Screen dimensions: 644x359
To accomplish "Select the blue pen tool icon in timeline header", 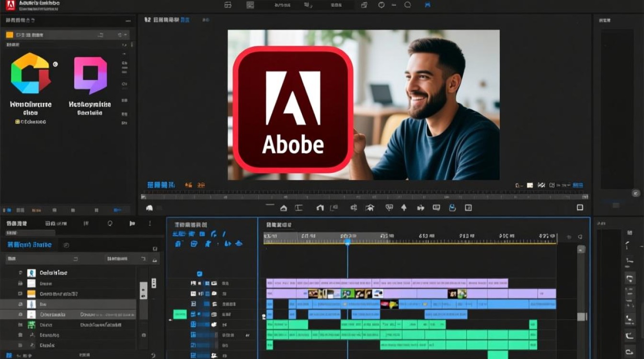I will (224, 234).
